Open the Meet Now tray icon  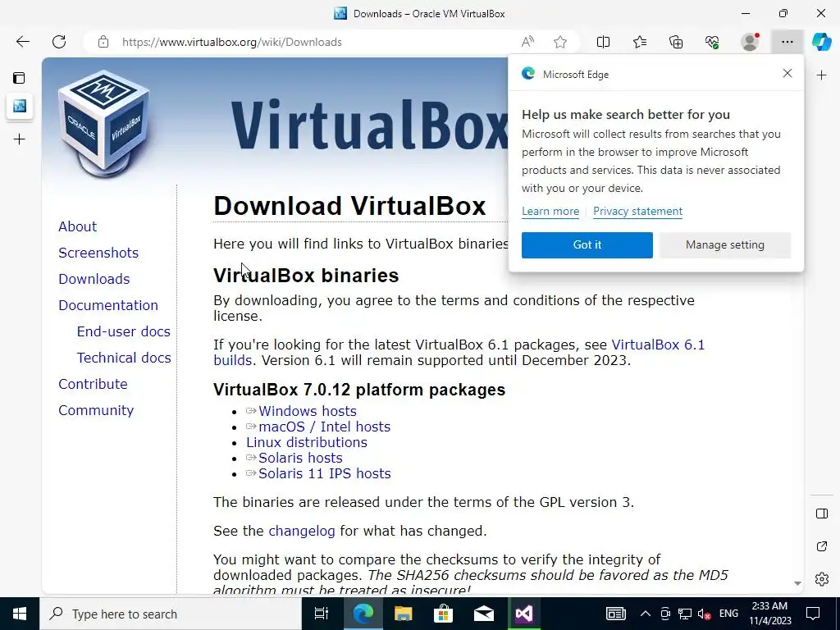click(665, 614)
